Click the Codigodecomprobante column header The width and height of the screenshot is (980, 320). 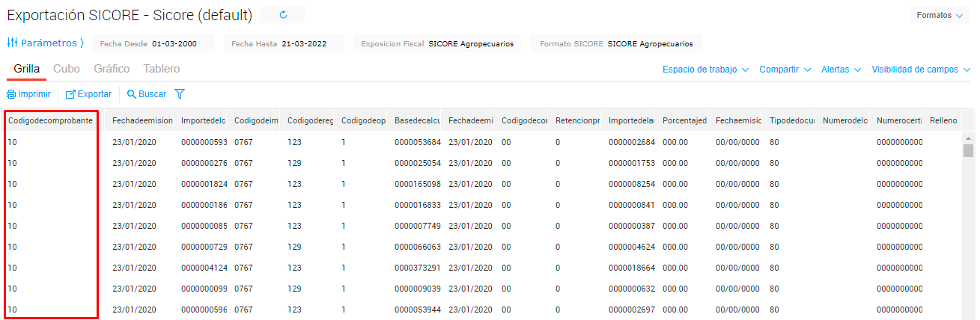coord(51,120)
